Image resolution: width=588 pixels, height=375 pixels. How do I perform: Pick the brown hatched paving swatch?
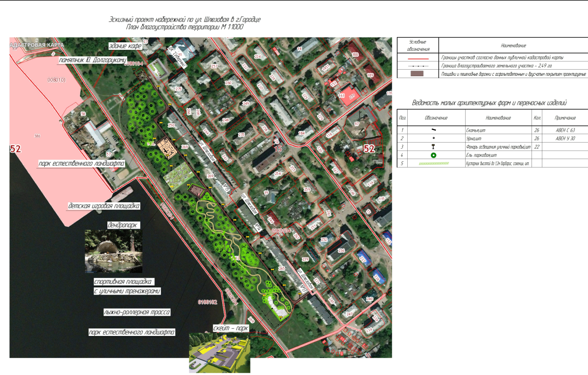(417, 74)
